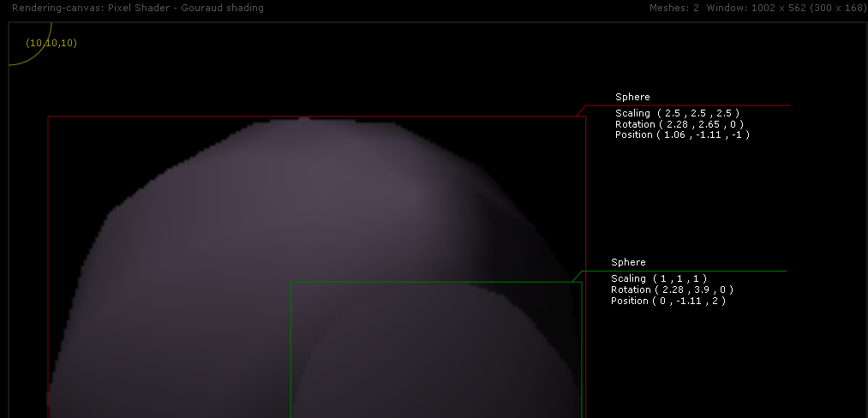The height and width of the screenshot is (418, 868).
Task: Click the red horizontal leader line
Action: coord(685,105)
